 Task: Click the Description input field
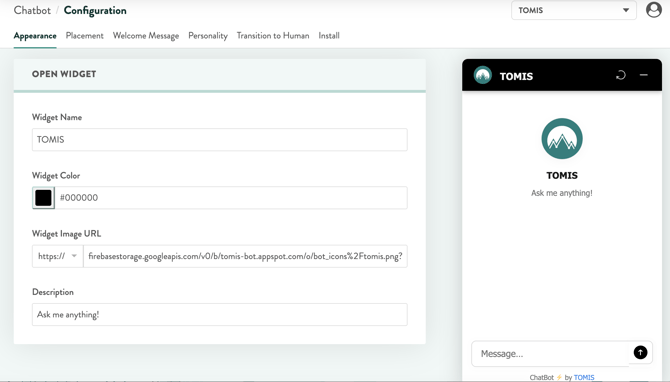[x=220, y=314]
